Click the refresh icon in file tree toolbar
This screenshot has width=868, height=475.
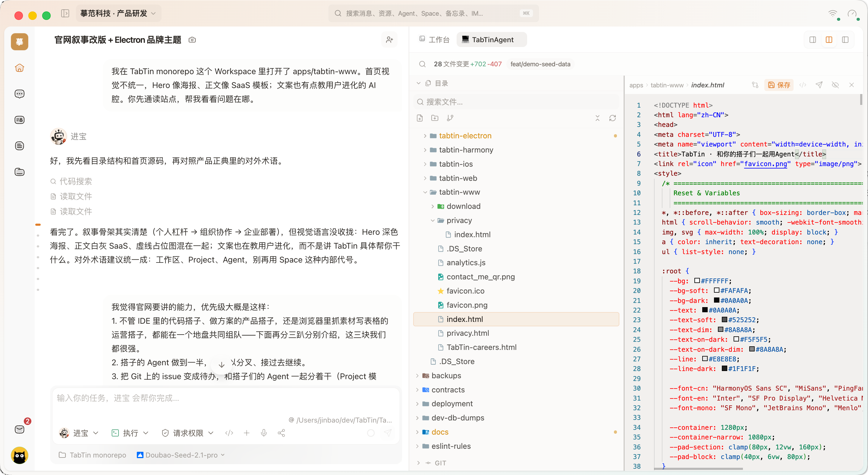613,118
